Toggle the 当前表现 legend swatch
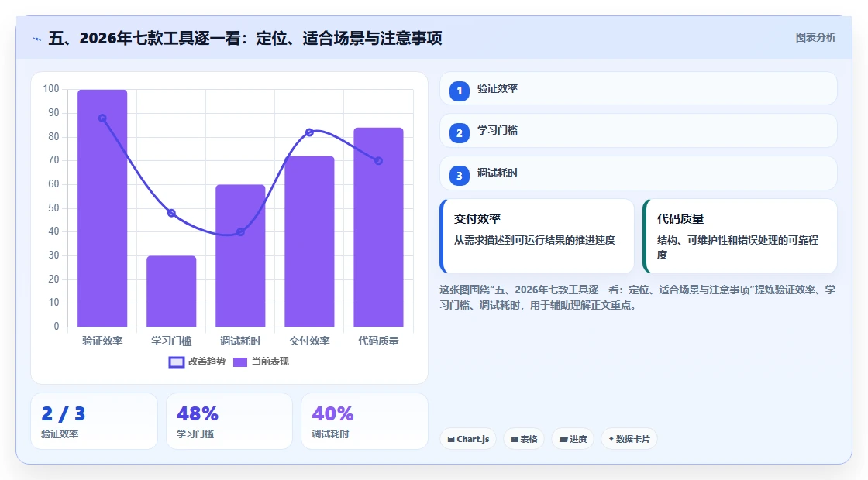The width and height of the screenshot is (868, 480). pos(239,362)
